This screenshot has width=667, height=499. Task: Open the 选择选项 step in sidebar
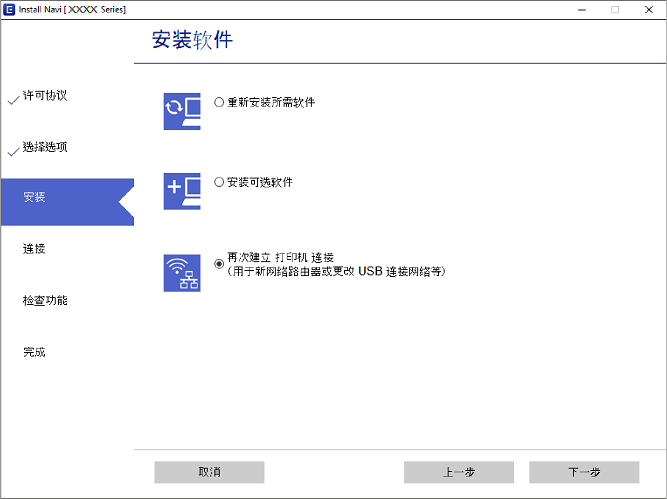[45, 148]
